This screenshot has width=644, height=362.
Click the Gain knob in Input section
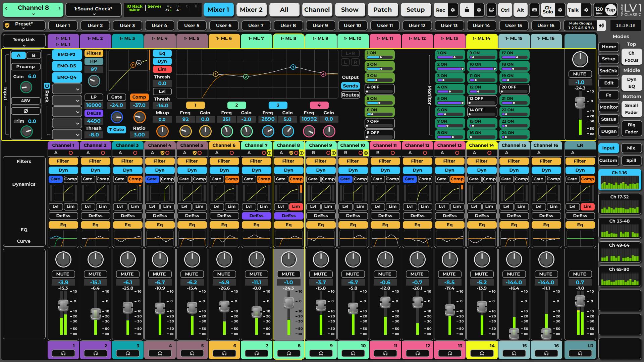[26, 87]
